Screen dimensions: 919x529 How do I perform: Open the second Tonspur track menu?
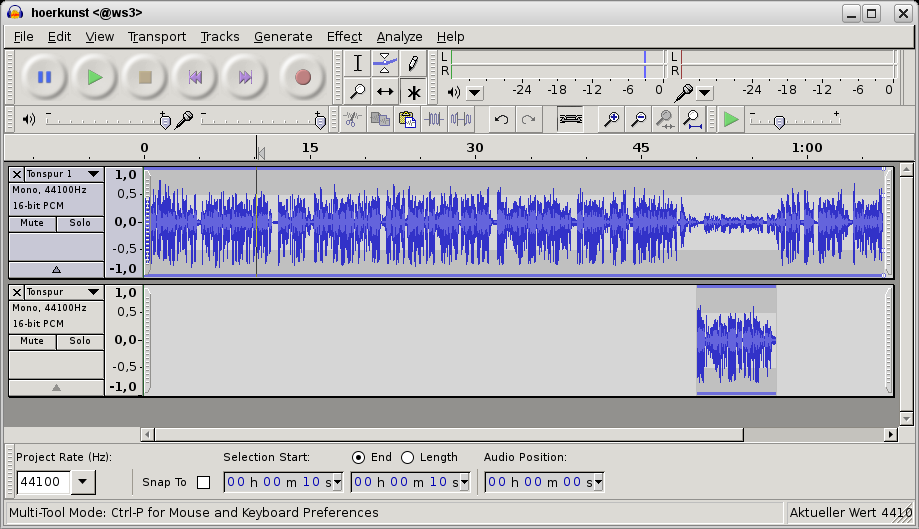(93, 292)
